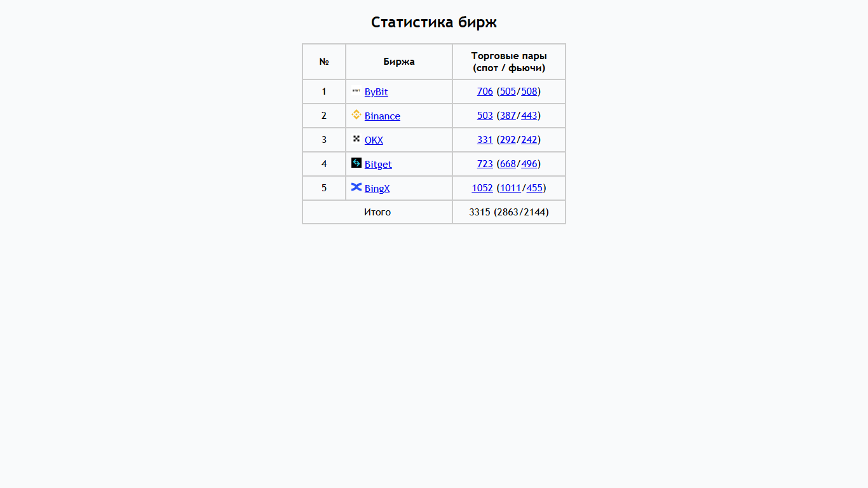The image size is (868, 488).
Task: Open ByBit total pairs count 706
Action: click(485, 91)
